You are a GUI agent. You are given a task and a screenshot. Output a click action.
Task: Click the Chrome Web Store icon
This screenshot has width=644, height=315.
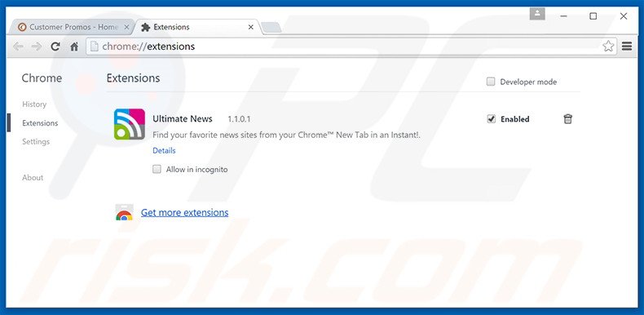click(124, 212)
